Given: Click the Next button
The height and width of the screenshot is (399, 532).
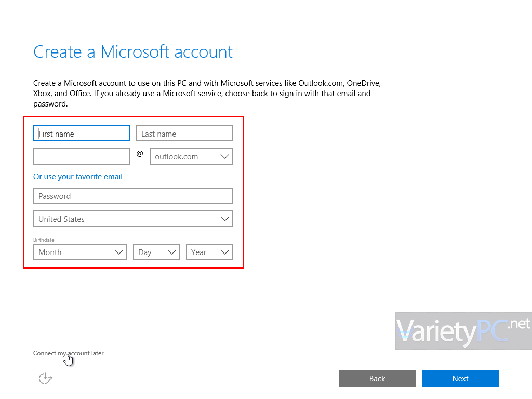Looking at the screenshot, I should (460, 378).
